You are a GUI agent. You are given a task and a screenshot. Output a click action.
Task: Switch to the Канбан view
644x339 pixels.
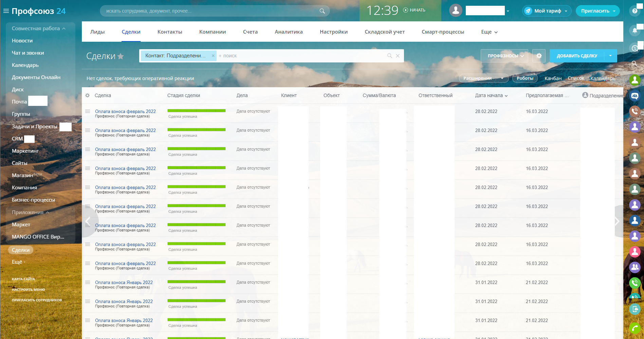(x=553, y=78)
